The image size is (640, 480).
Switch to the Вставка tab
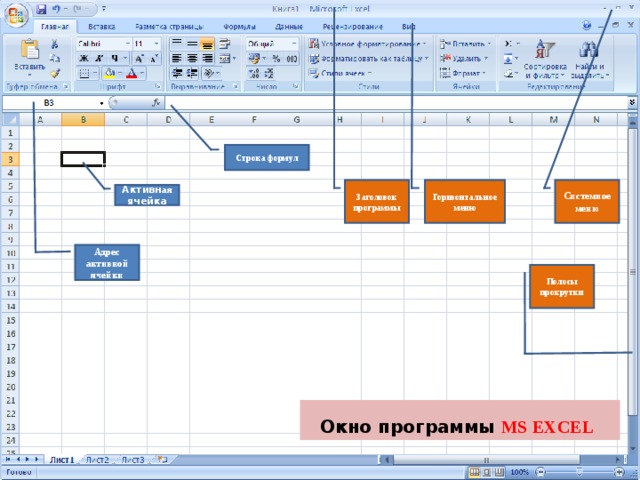[x=102, y=27]
